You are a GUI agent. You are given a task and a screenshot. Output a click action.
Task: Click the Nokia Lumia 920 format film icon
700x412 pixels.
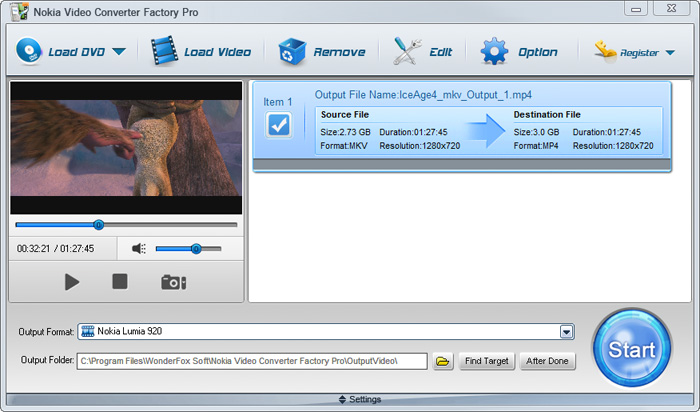tap(88, 331)
